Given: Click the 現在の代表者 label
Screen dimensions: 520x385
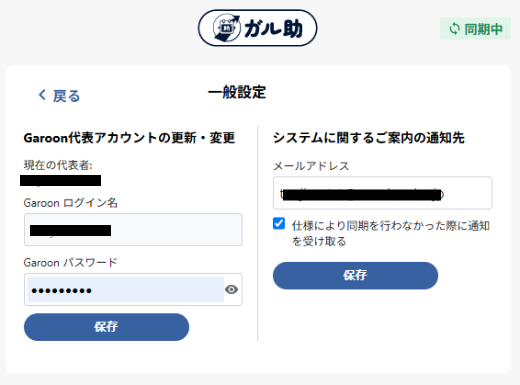Looking at the screenshot, I should pos(58,165).
